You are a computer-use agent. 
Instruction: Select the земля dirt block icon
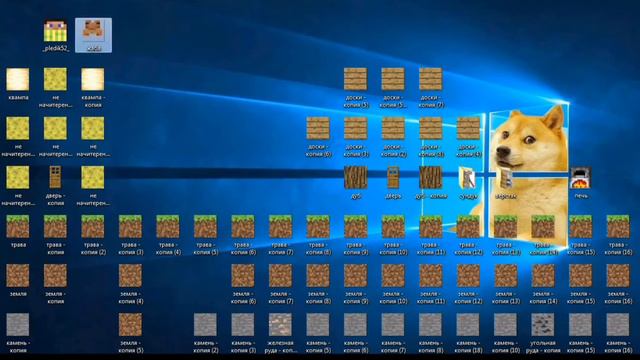18,275
